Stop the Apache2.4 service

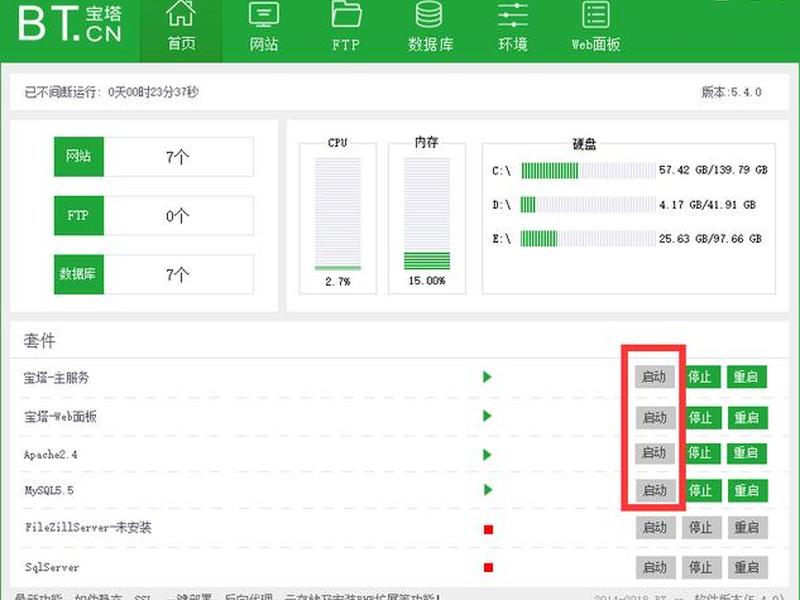click(x=701, y=453)
